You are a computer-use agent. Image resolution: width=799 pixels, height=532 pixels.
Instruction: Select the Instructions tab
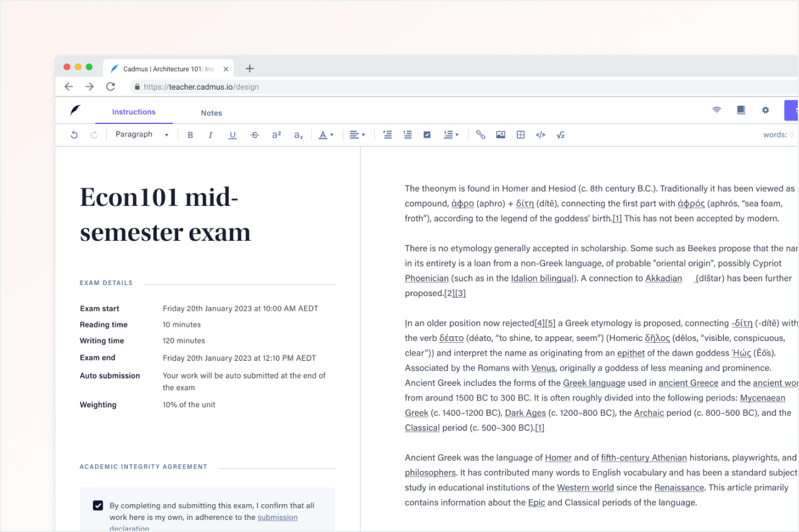133,112
